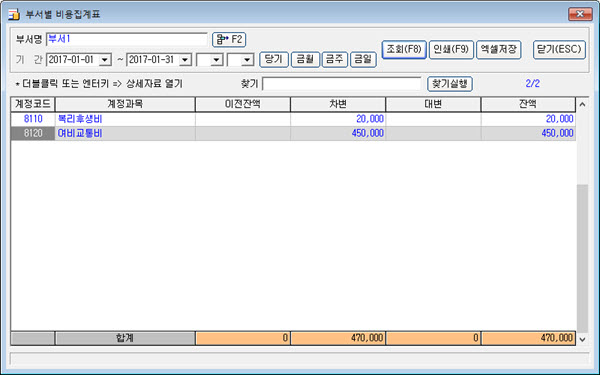Viewport: 600px width, 375px height.
Task: Open the start date 2017-01-01 dropdown
Action: click(x=104, y=60)
